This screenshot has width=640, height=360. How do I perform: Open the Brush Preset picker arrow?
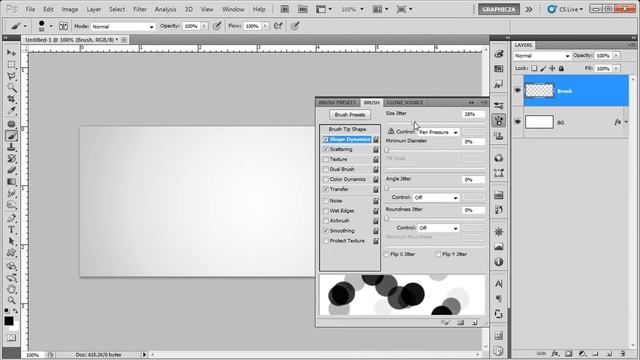(x=51, y=26)
